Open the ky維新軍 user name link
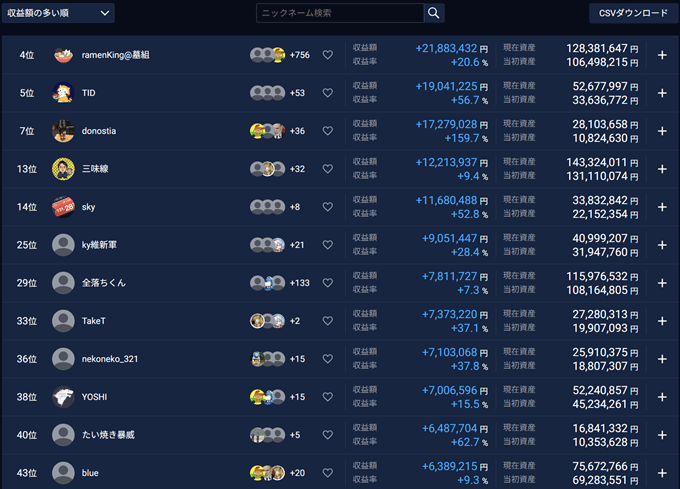 (x=100, y=245)
